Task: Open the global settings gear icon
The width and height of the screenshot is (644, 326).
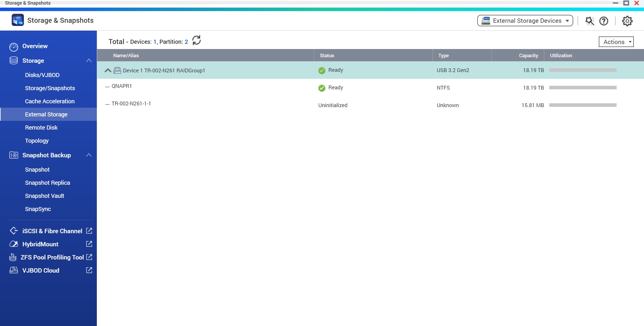Action: 627,21
